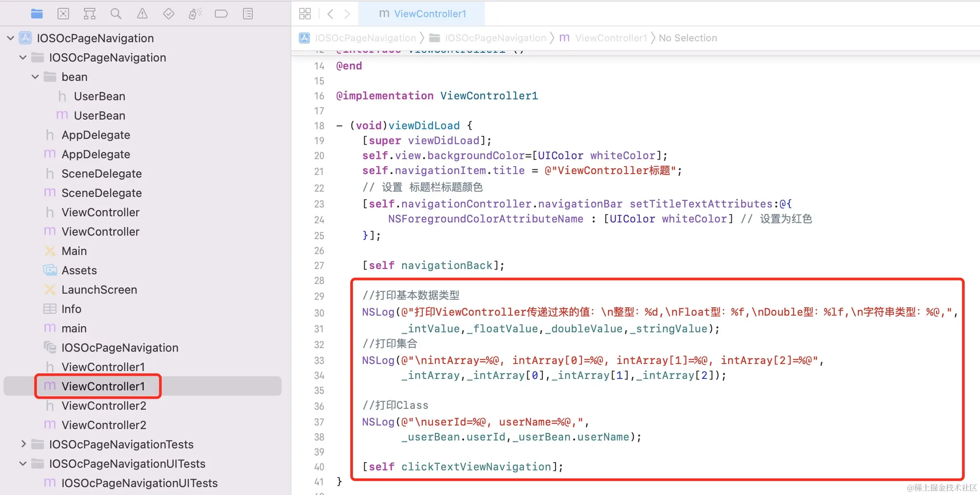Image resolution: width=980 pixels, height=495 pixels.
Task: Collapse the IOSOcPageNavigationUITests folder
Action: point(23,463)
